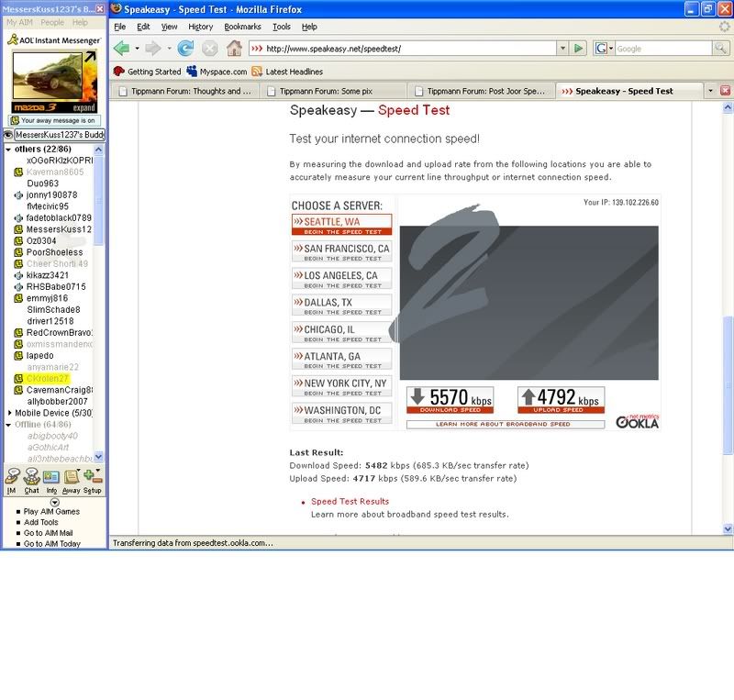Reload the page with the Refresh icon

[x=186, y=48]
